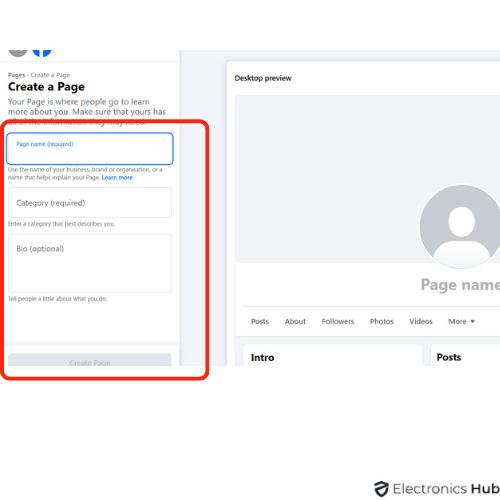Open the Posts tab in preview
500x500 pixels.
pos(260,321)
